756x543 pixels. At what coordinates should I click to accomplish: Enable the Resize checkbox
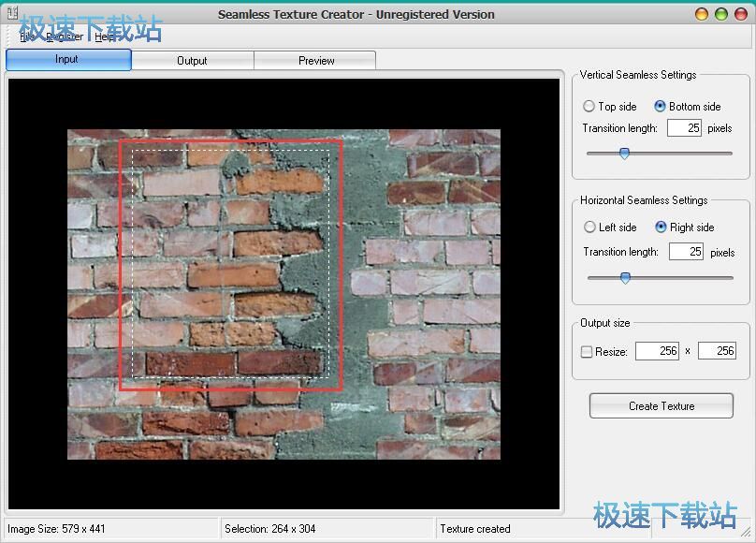587,352
